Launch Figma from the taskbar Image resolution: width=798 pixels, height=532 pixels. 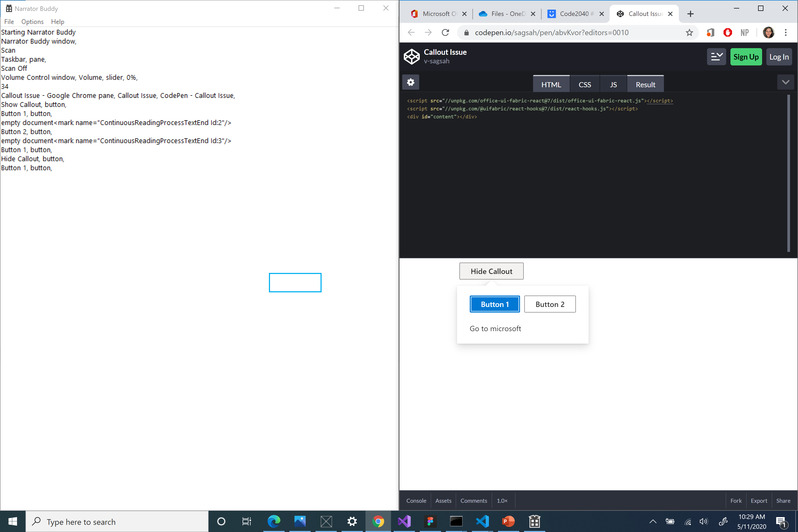430,521
